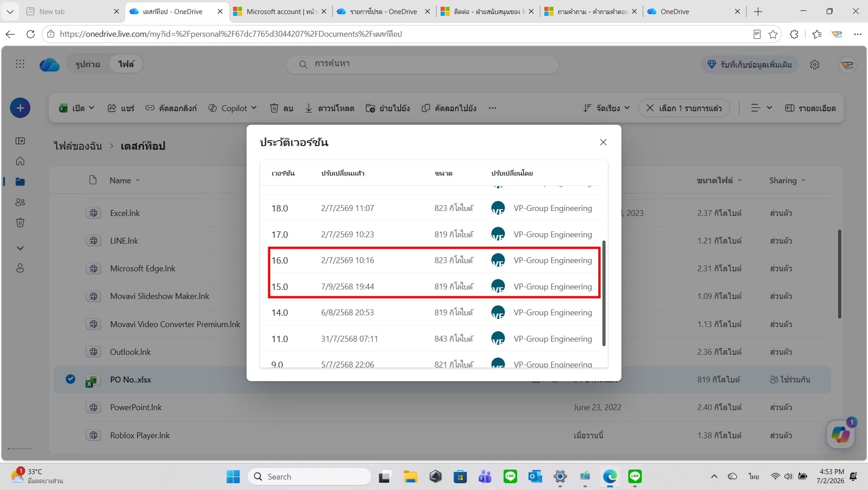
Task: Click the Download toolbar button
Action: [330, 108]
